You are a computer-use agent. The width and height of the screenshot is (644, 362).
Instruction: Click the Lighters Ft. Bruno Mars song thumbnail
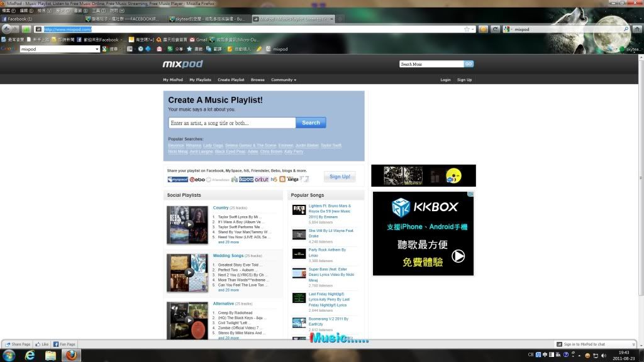pos(299,210)
